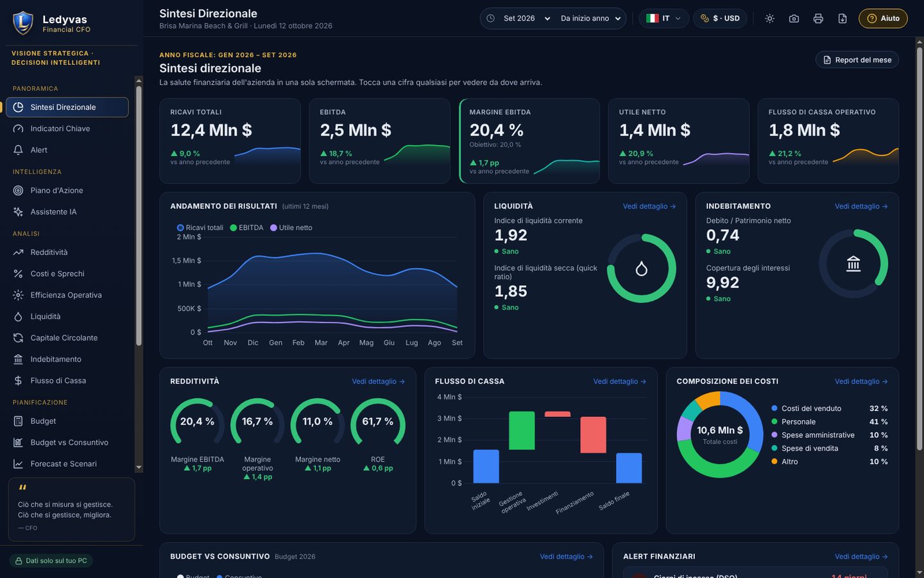The width and height of the screenshot is (924, 578).
Task: Open Vedi dettaglio link in Indebitamento
Action: [861, 206]
